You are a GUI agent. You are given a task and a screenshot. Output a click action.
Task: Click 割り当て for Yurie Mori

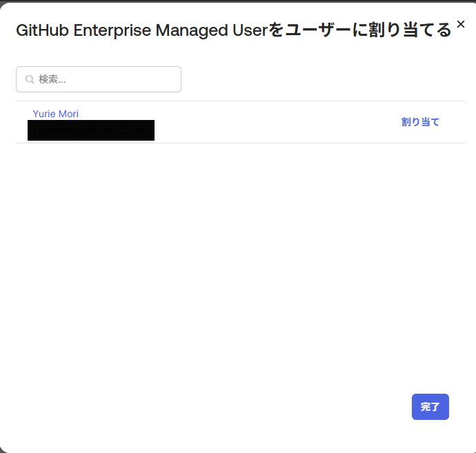click(420, 122)
